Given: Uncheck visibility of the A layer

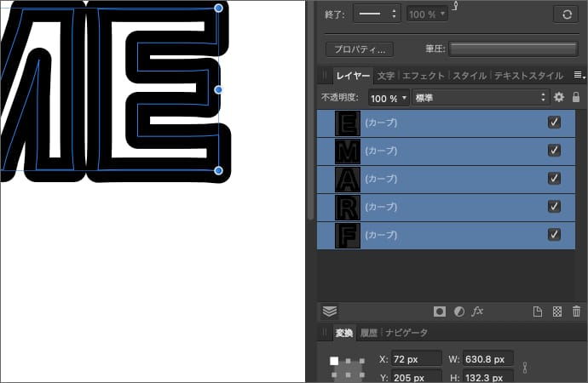Looking at the screenshot, I should pyautogui.click(x=555, y=179).
